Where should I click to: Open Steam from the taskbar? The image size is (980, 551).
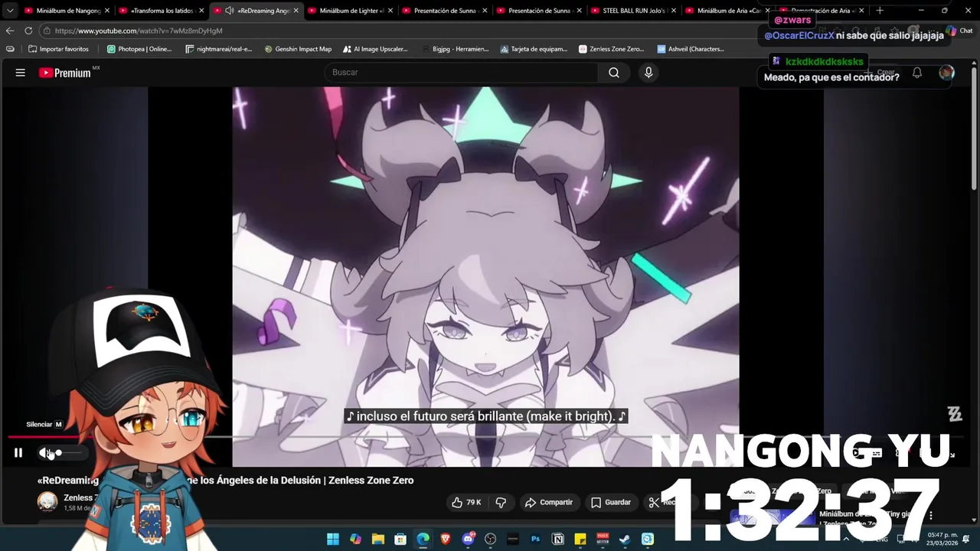(x=626, y=540)
